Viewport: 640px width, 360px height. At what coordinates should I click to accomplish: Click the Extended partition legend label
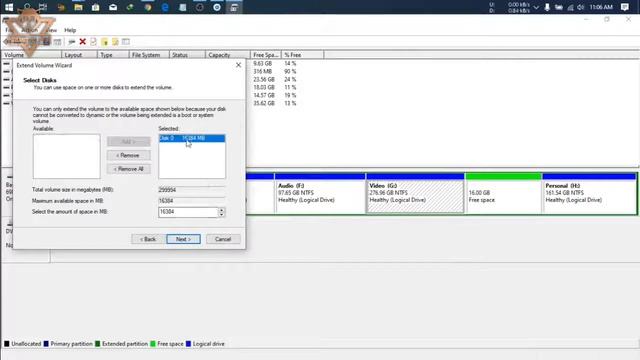click(125, 344)
